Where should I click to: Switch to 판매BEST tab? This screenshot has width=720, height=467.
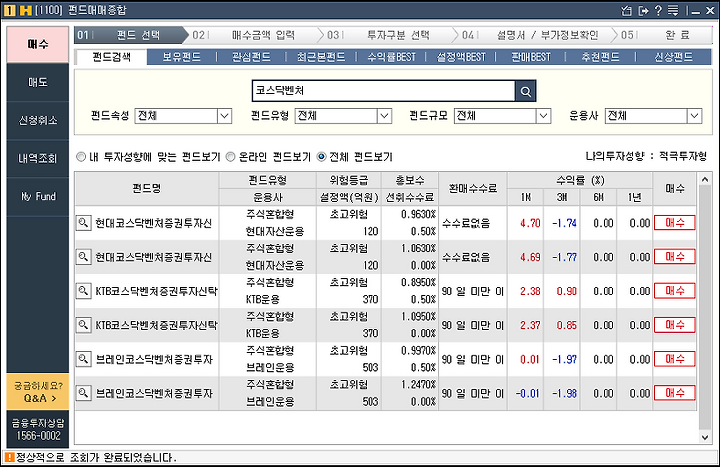(531, 57)
